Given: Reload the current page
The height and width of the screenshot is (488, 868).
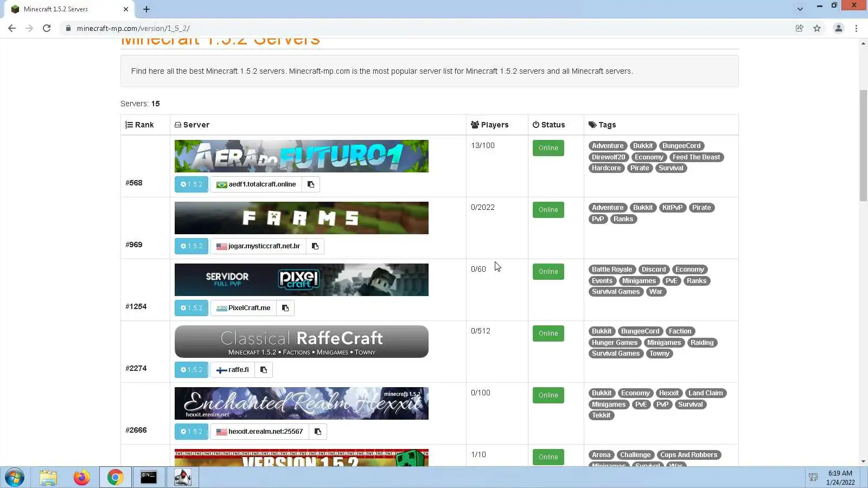Looking at the screenshot, I should tap(47, 28).
